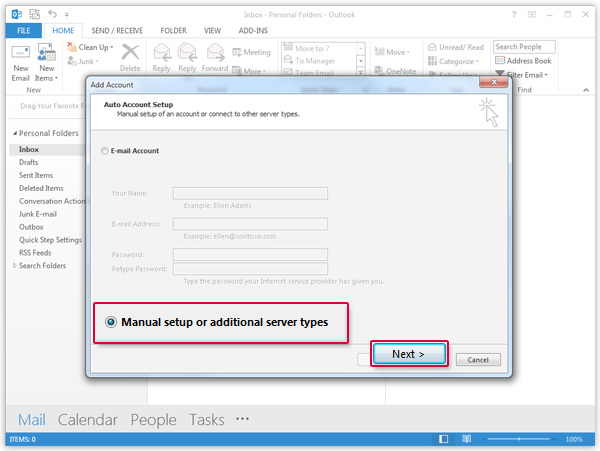This screenshot has height=451, width=600.
Task: Expand the Clean Up dropdown
Action: [98, 47]
